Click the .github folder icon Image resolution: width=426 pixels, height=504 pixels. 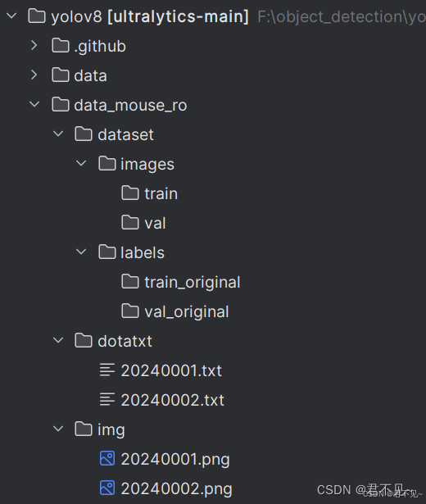point(61,46)
